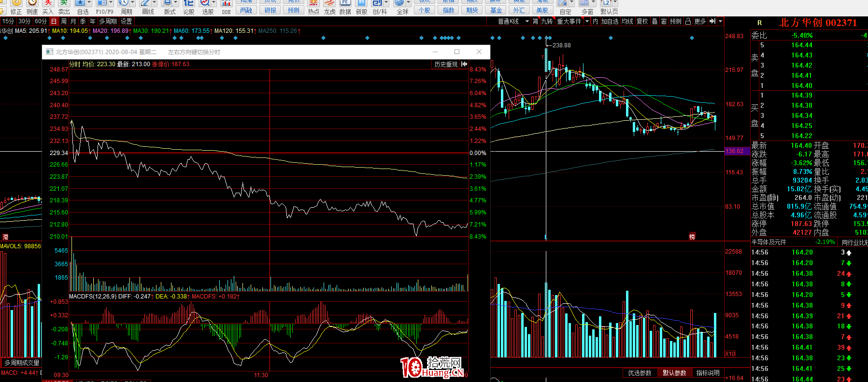Click the 测速 speed test icon
Screen dimensions: 868x382
pyautogui.click(x=32, y=3)
